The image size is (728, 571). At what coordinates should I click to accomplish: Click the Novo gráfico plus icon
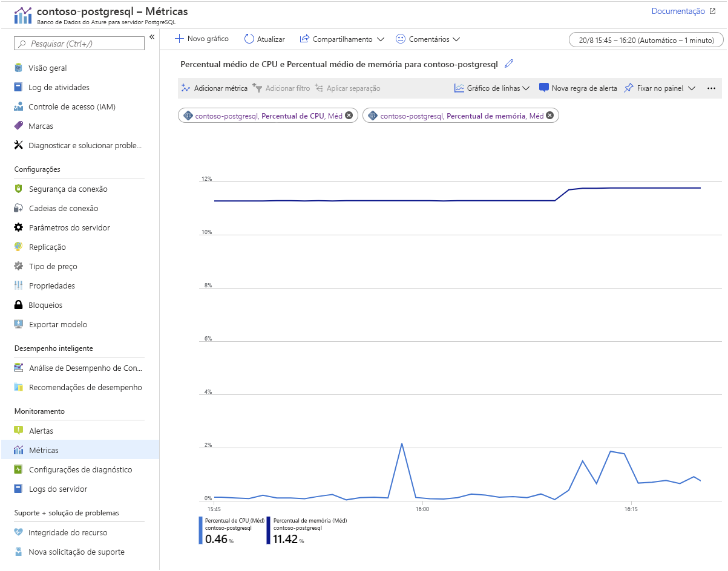(179, 39)
